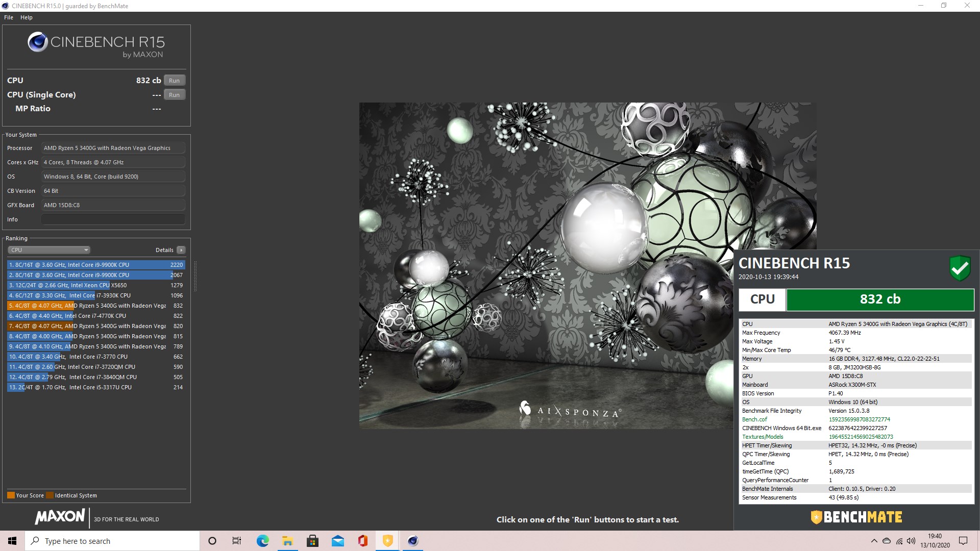Select the i7-3720QM ranking row
Screen dimensions: 980x551
[x=96, y=367]
